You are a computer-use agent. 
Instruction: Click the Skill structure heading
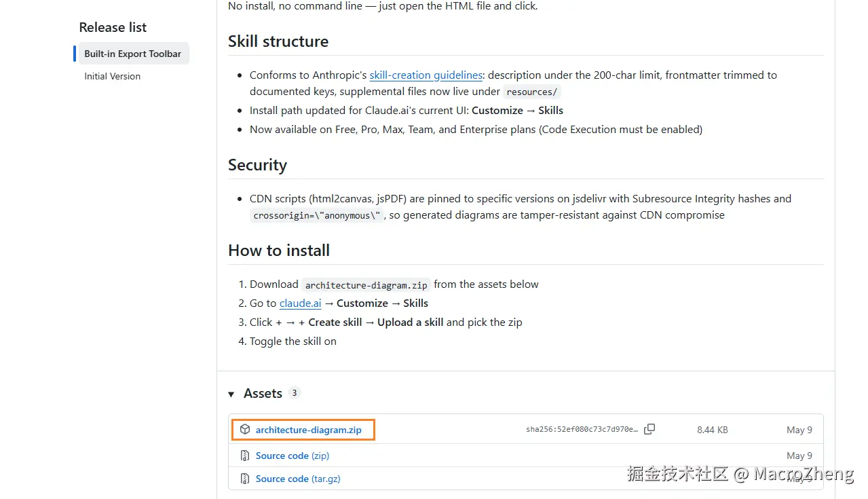278,41
